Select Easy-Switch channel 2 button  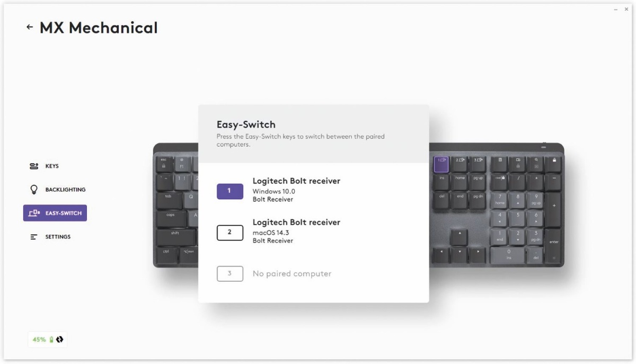(x=230, y=232)
